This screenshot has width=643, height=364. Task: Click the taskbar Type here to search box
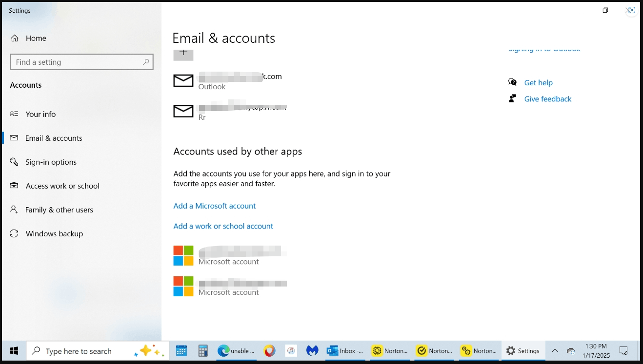tap(98, 351)
